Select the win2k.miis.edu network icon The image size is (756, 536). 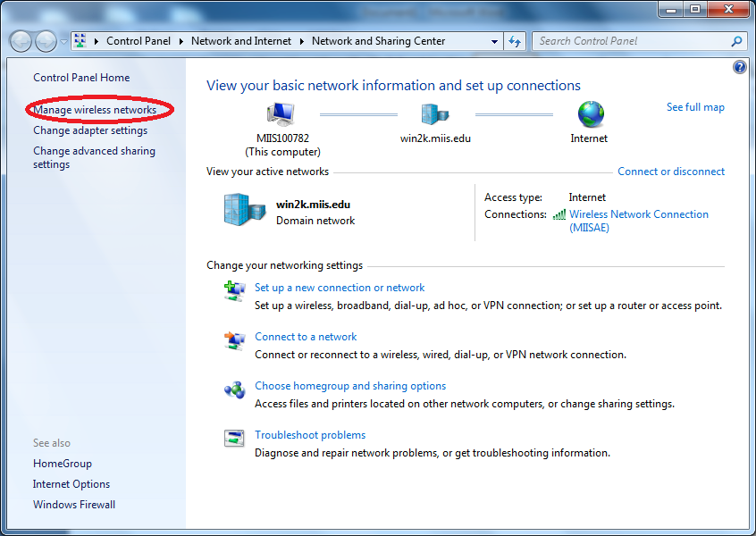[435, 113]
